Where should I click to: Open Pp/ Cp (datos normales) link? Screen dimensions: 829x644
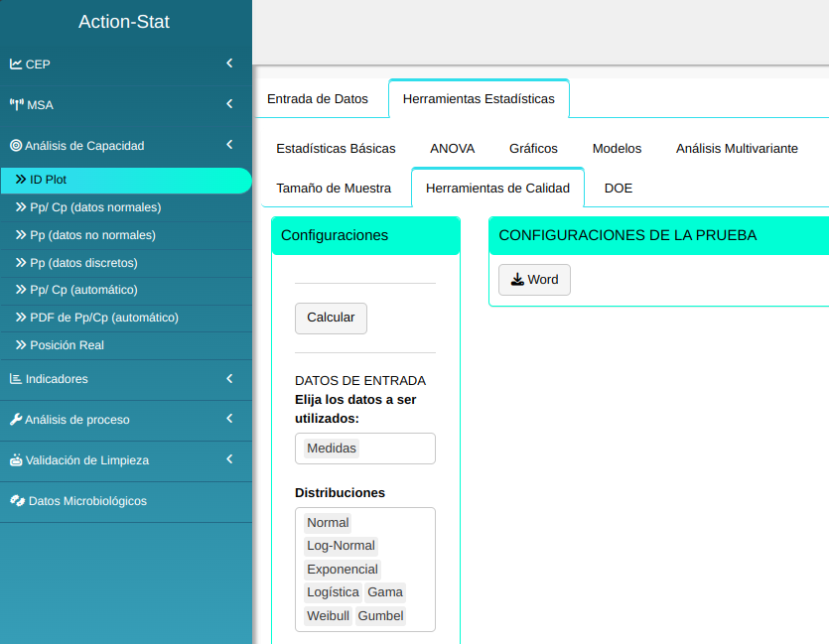95,207
